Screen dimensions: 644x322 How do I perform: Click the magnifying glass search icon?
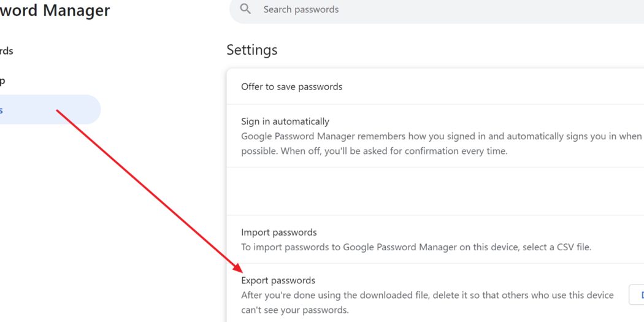[245, 9]
